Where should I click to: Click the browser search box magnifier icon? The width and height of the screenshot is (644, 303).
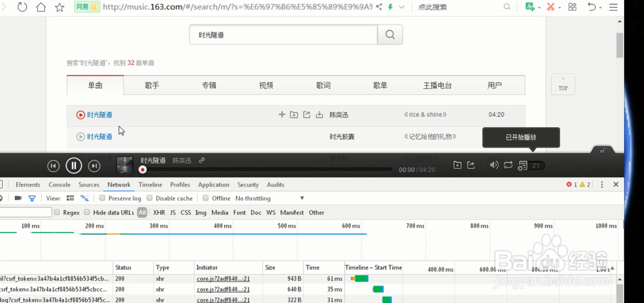tap(507, 7)
